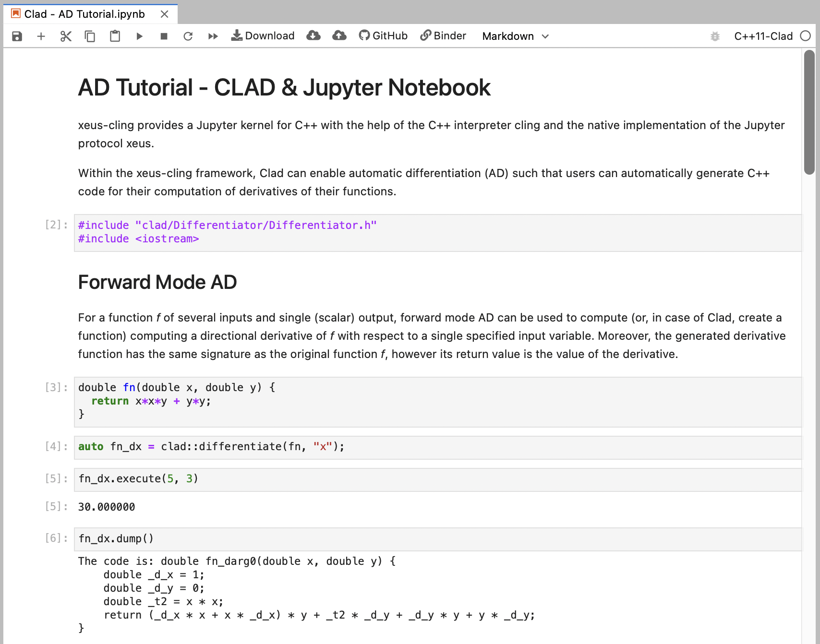Click the notebook vertical scrollbar thumb
The height and width of the screenshot is (644, 820).
809,112
